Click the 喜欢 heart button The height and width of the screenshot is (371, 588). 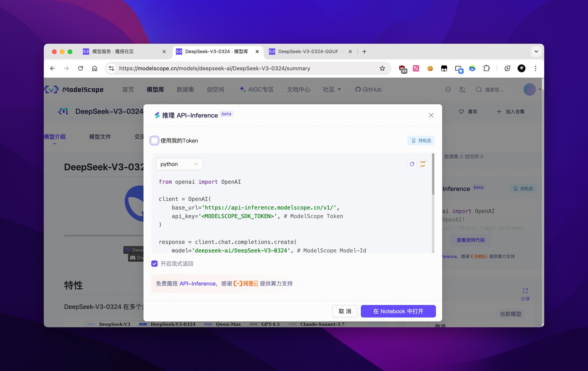468,112
